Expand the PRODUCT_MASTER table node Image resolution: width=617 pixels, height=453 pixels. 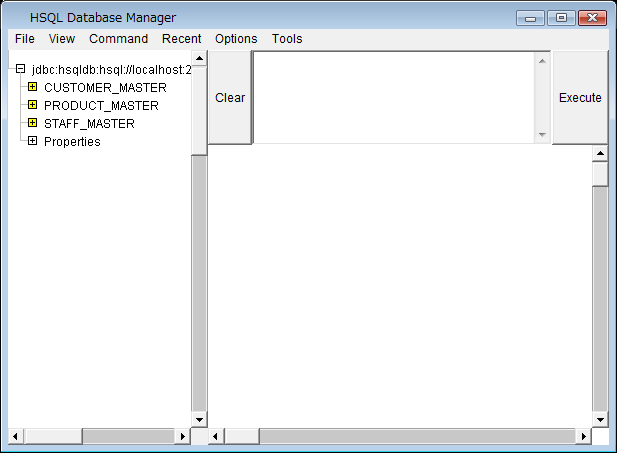(x=33, y=105)
